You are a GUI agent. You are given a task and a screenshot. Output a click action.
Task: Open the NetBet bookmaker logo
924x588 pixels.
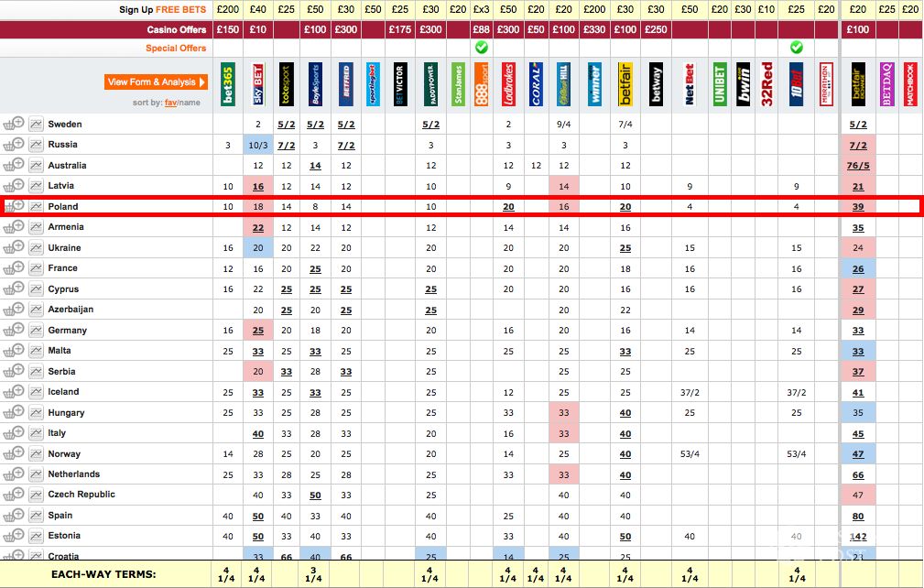coord(690,84)
